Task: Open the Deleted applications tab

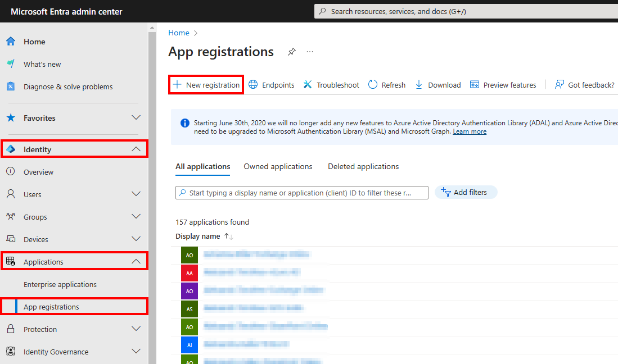Action: pos(363,166)
